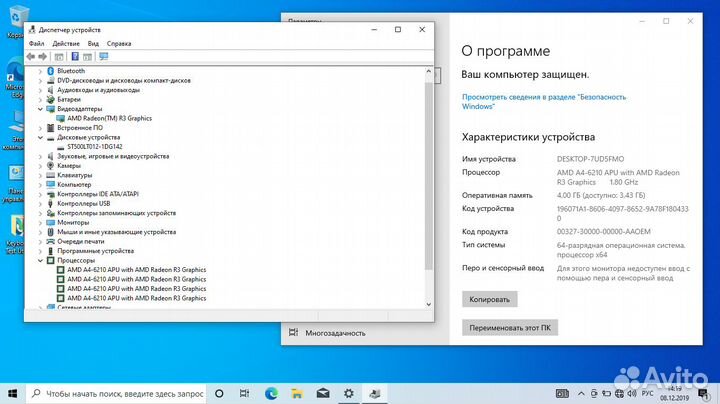Click the Device Manager vertical scrollbar thumb

[x=428, y=176]
